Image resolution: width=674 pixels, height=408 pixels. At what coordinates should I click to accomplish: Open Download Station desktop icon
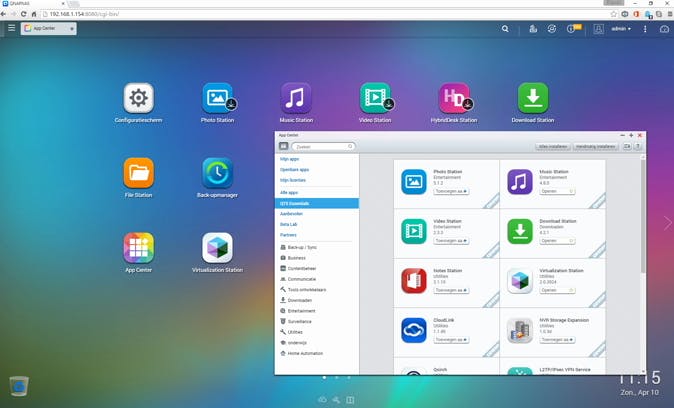pos(533,103)
